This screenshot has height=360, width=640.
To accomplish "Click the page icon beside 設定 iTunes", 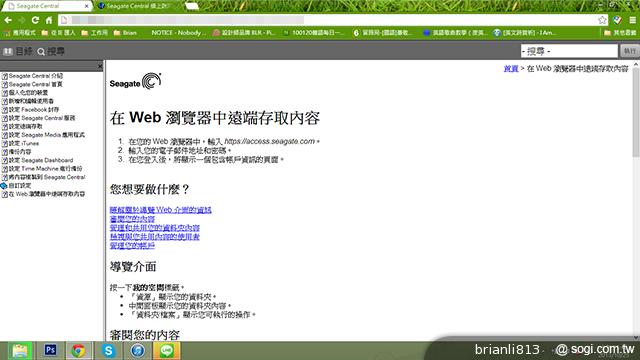I will [5, 144].
